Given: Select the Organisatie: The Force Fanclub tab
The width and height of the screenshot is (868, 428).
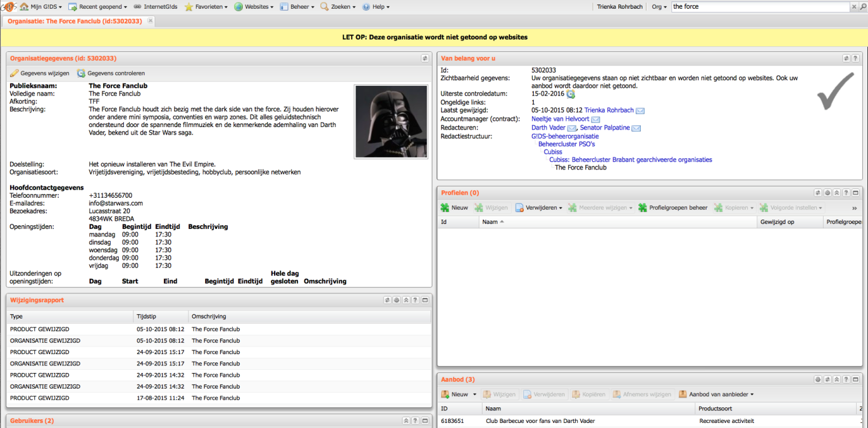Looking at the screenshot, I should [x=74, y=21].
